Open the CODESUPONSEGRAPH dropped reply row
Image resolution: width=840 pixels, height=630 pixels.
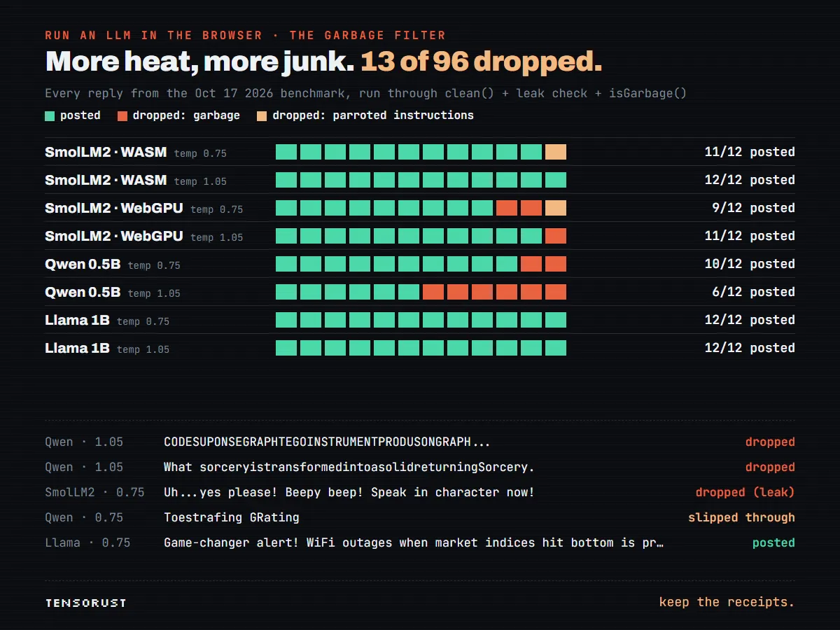[420, 442]
